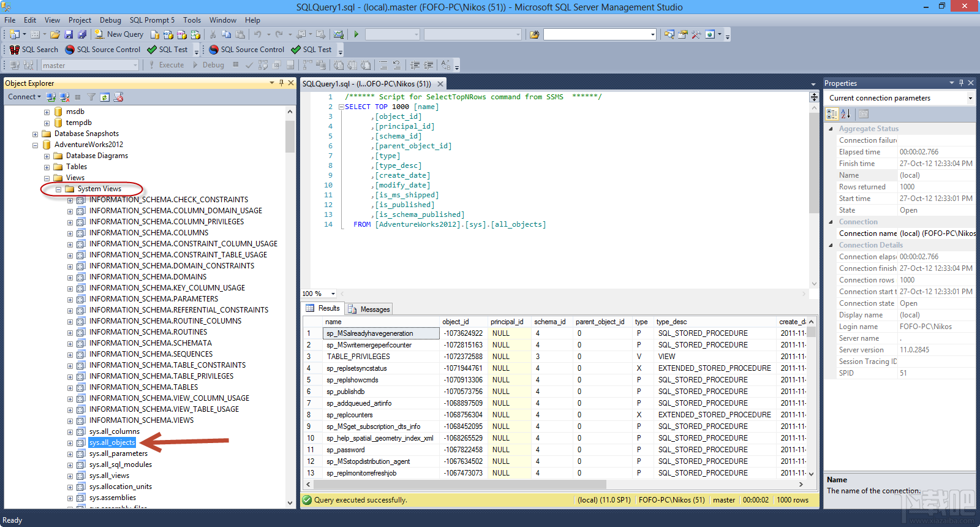Click the Cut scissors icon

pyautogui.click(x=213, y=34)
